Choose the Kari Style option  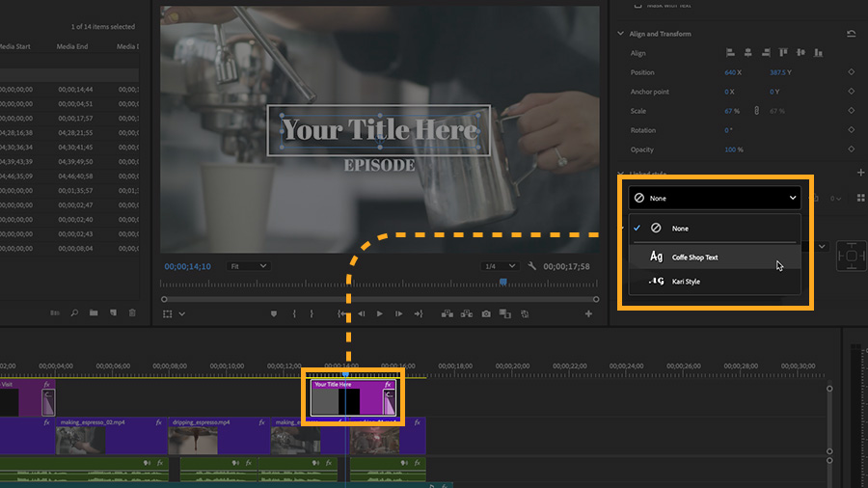coord(715,281)
